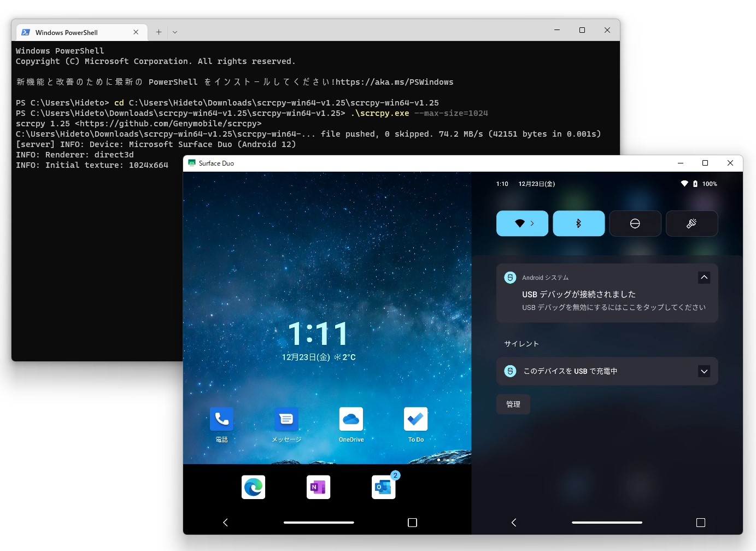
Task: Open the Microsoft To Do app
Action: (x=415, y=418)
